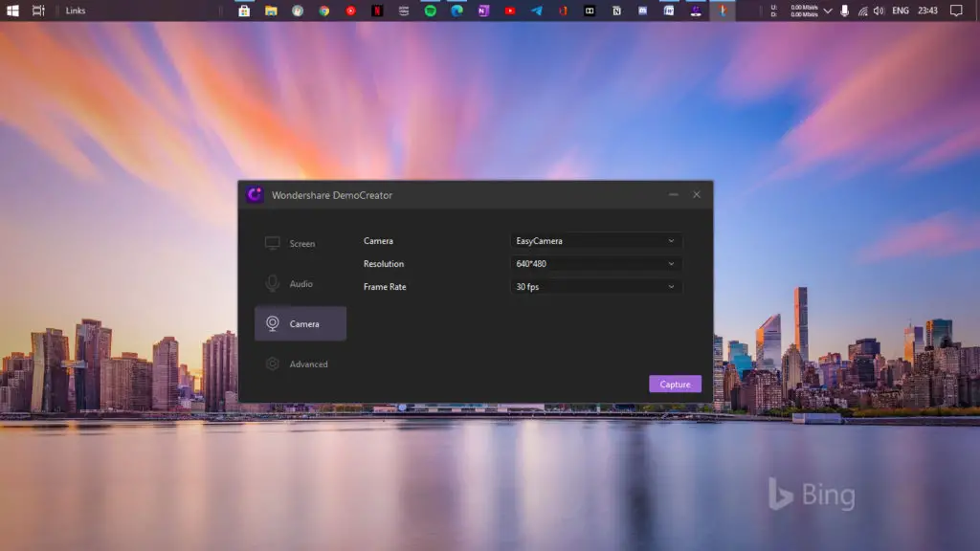Minimize the DemoCreator window
The height and width of the screenshot is (551, 980).
pyautogui.click(x=673, y=194)
